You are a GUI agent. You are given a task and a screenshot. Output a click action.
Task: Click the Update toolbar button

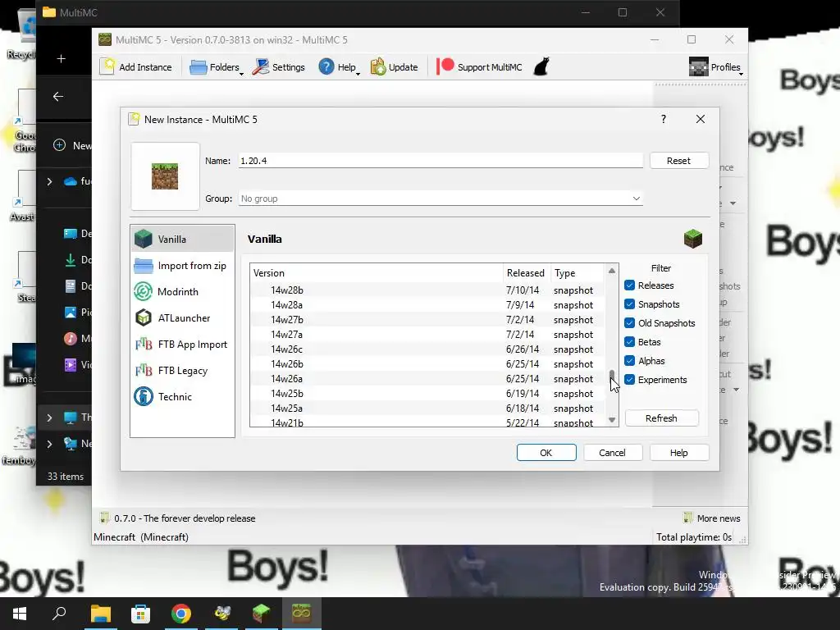395,67
